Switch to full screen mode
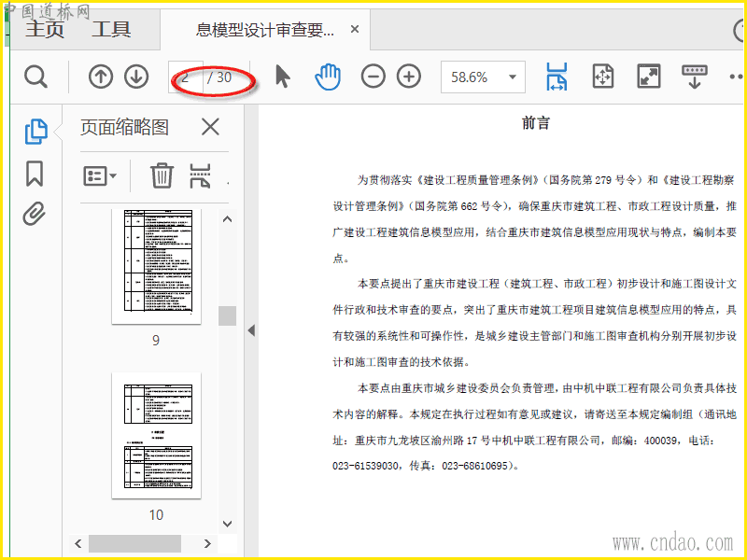Image resolution: width=747 pixels, height=560 pixels. 649,77
